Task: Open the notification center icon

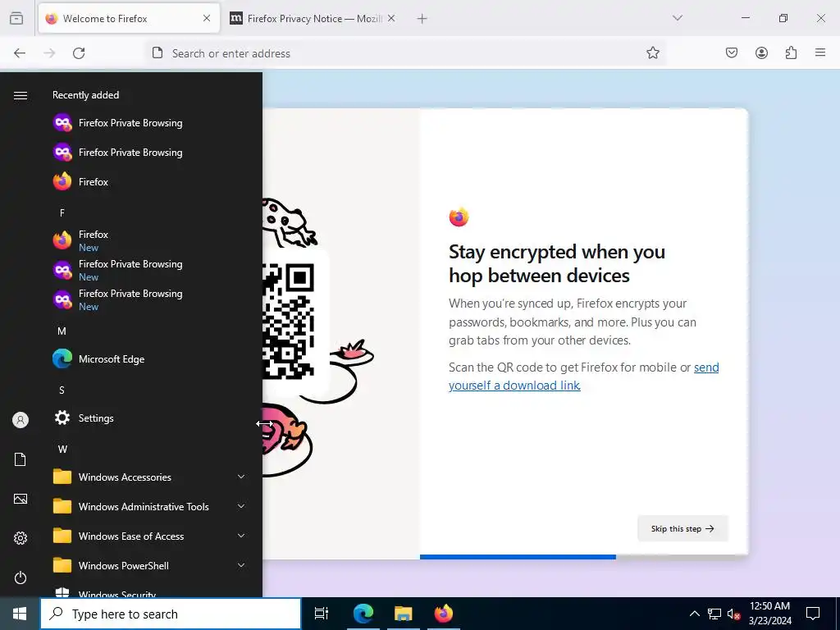Action: [x=813, y=614]
